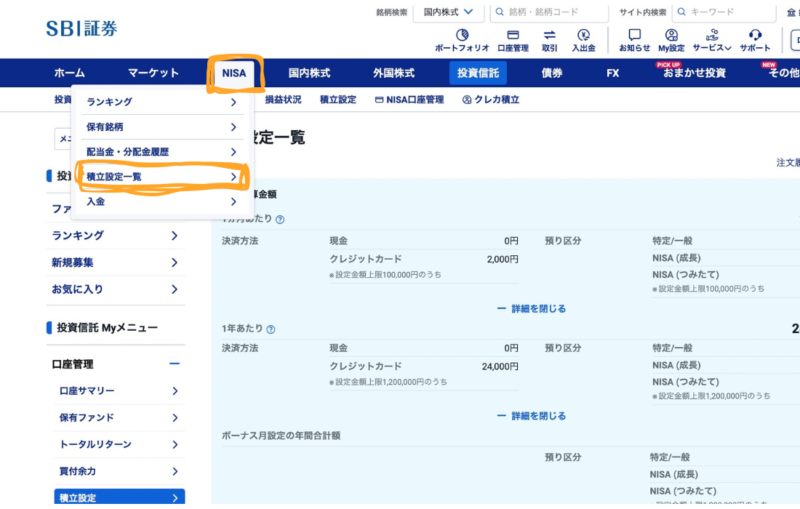
Task: Open the お知らせ notifications icon
Action: [634, 40]
